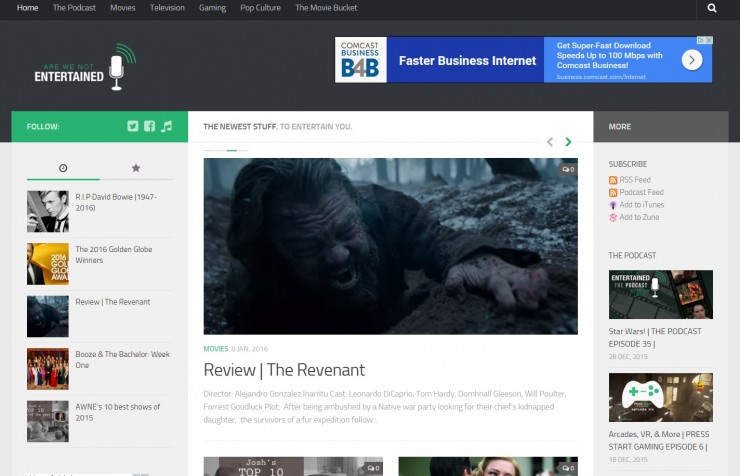Screen dimensions: 740x476
Task: Click the Podcast Feed text link
Action: click(641, 192)
